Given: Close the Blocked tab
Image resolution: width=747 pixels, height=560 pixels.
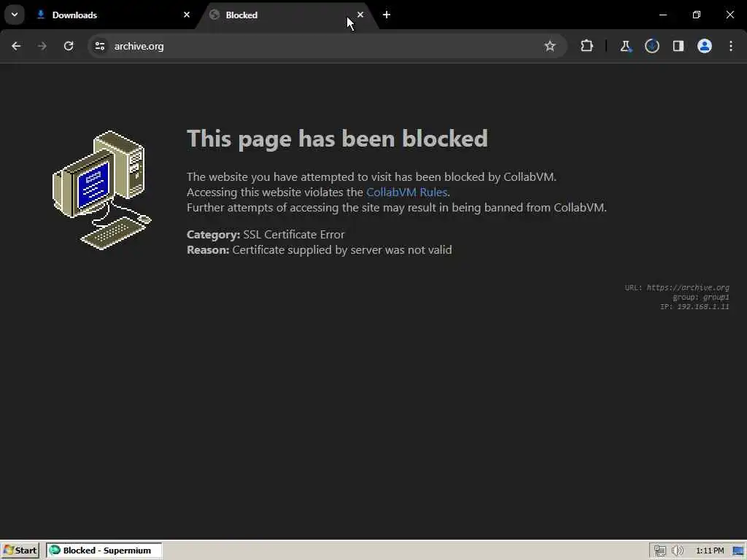Looking at the screenshot, I should [x=360, y=15].
